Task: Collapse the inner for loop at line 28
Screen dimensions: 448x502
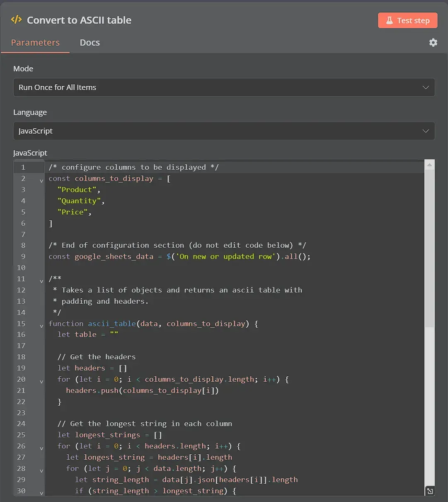Action: (x=41, y=471)
